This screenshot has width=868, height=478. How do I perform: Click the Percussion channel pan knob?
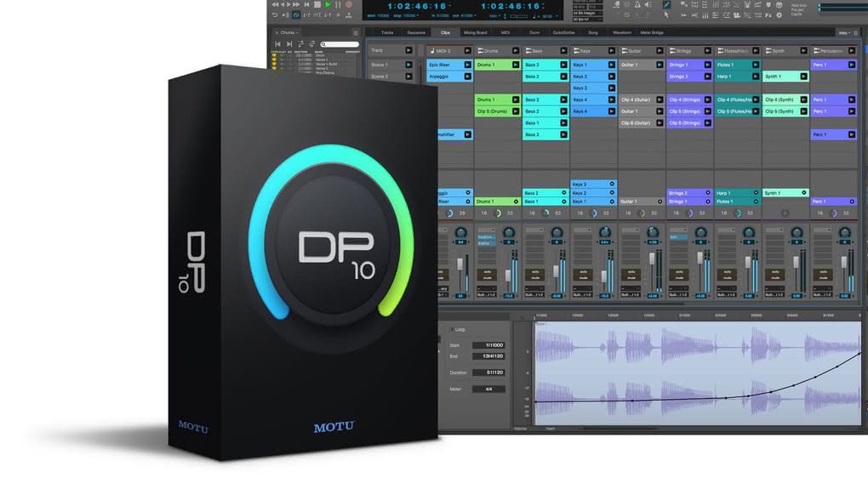pos(845,232)
